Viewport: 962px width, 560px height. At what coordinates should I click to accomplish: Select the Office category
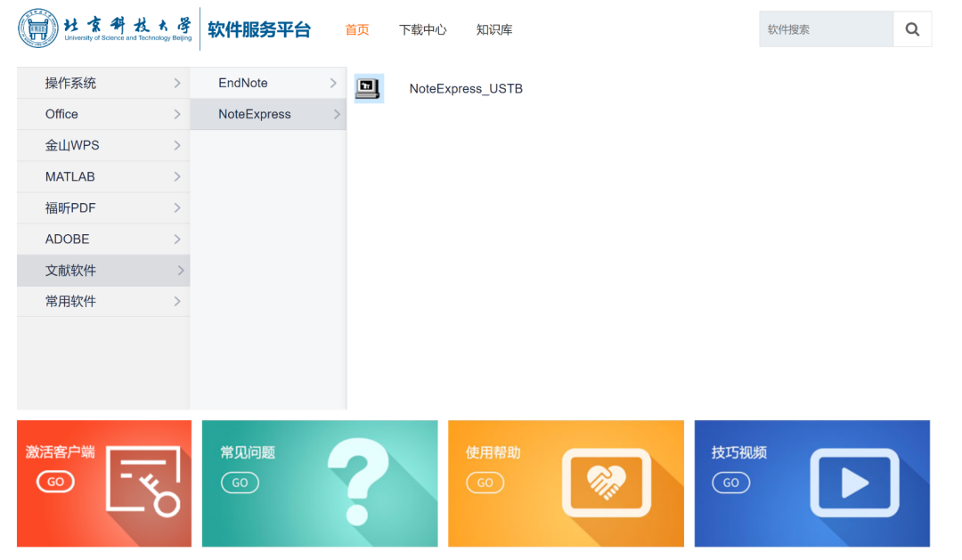[103, 114]
